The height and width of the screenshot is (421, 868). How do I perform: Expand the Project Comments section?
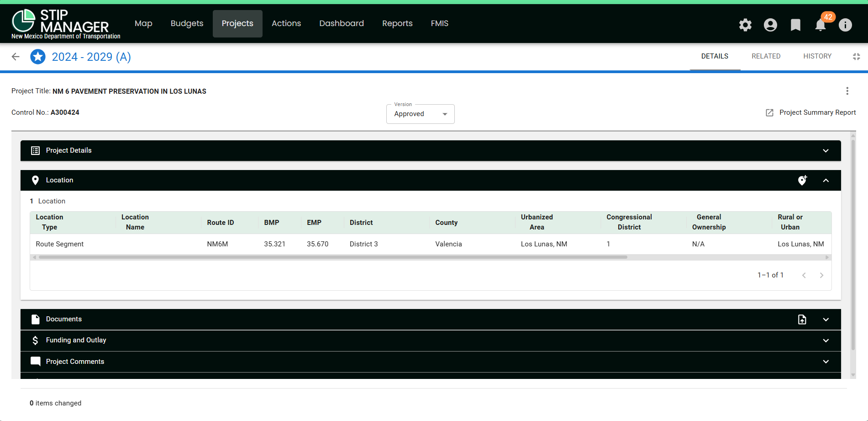tap(826, 362)
